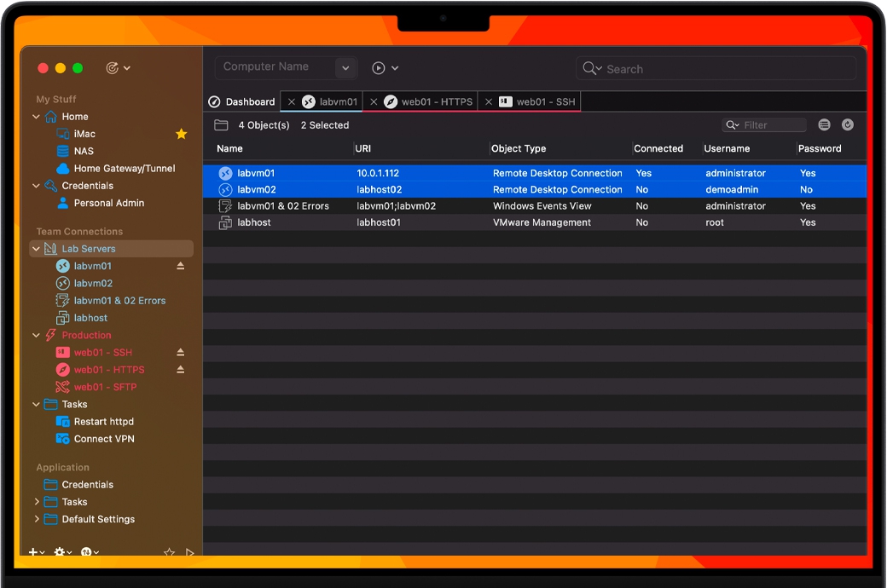Eject web01 - SSH connection
The width and height of the screenshot is (887, 588).
(x=181, y=352)
